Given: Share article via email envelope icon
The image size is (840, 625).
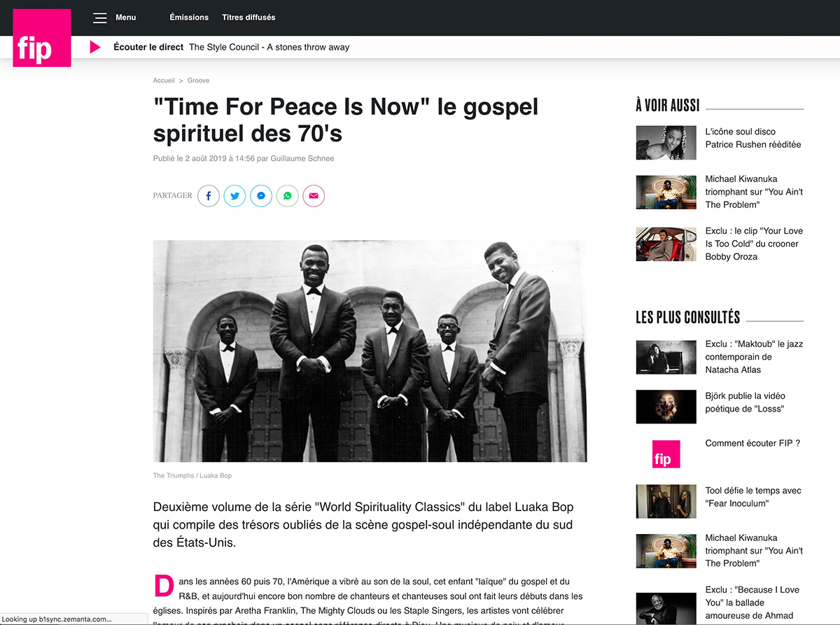Looking at the screenshot, I should pos(314,196).
